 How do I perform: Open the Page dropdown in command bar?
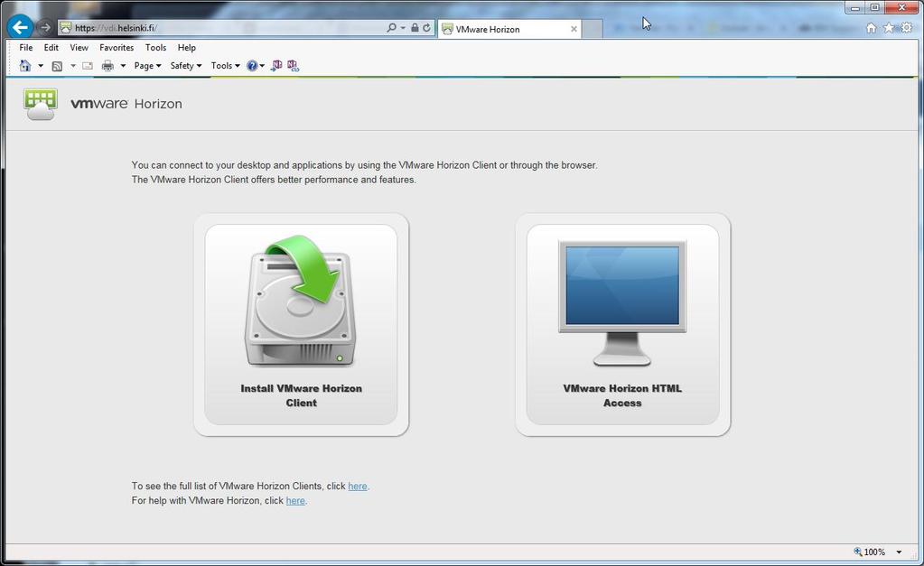(147, 66)
